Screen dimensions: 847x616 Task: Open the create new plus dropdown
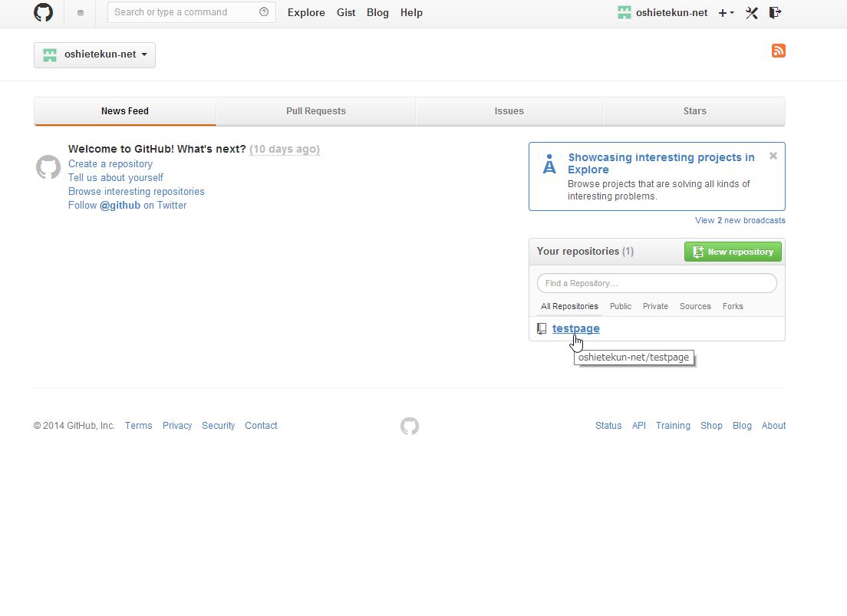click(726, 12)
